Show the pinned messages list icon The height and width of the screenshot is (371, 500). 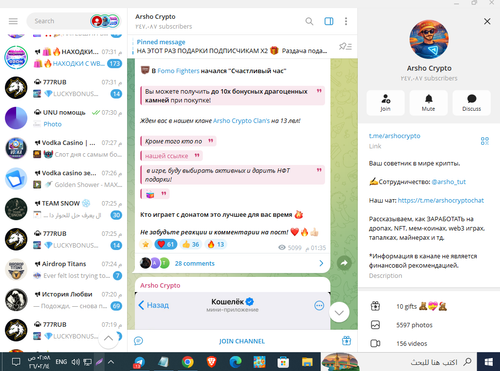[x=345, y=46]
